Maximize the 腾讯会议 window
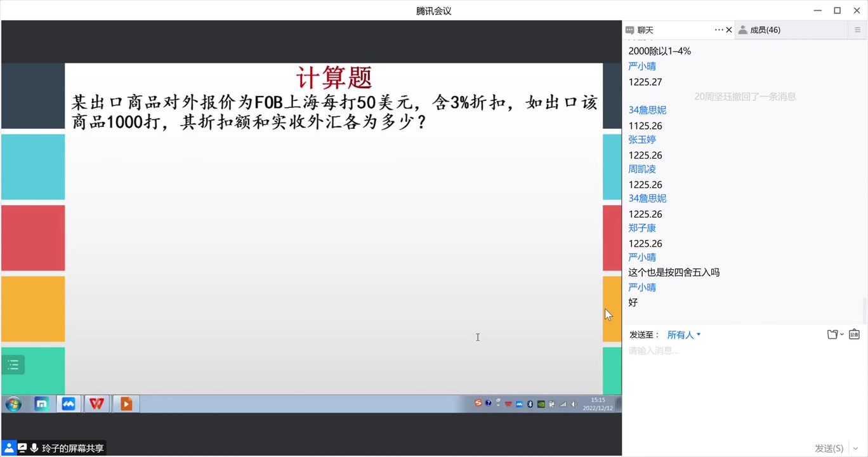The image size is (868, 457). tap(837, 10)
